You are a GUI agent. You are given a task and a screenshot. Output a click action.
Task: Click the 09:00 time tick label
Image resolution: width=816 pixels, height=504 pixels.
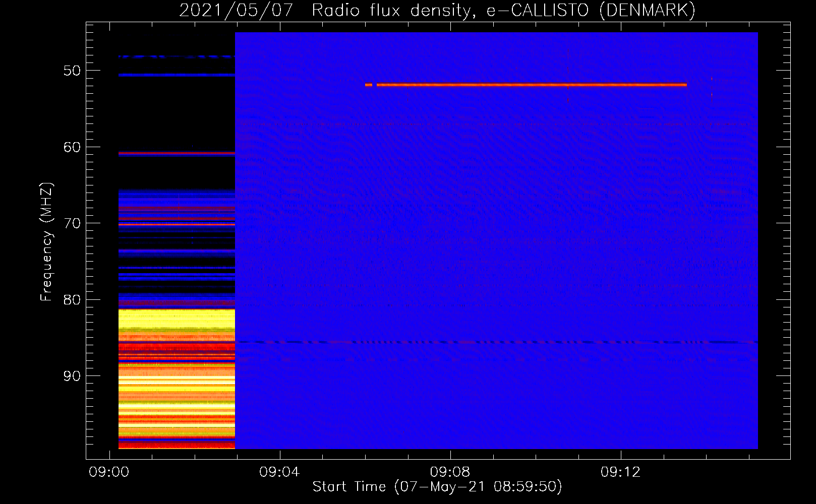click(x=109, y=472)
